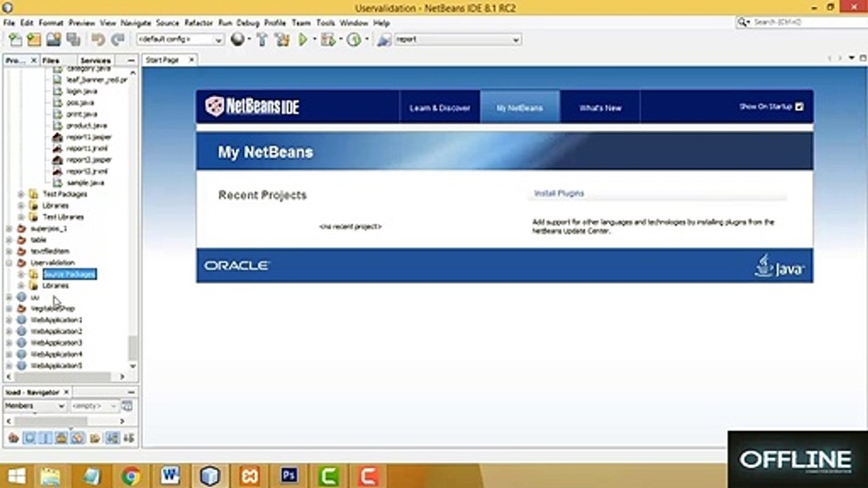868x488 pixels.
Task: Toggle Show Static Members in Navigator
Action: pyautogui.click(x=45, y=438)
